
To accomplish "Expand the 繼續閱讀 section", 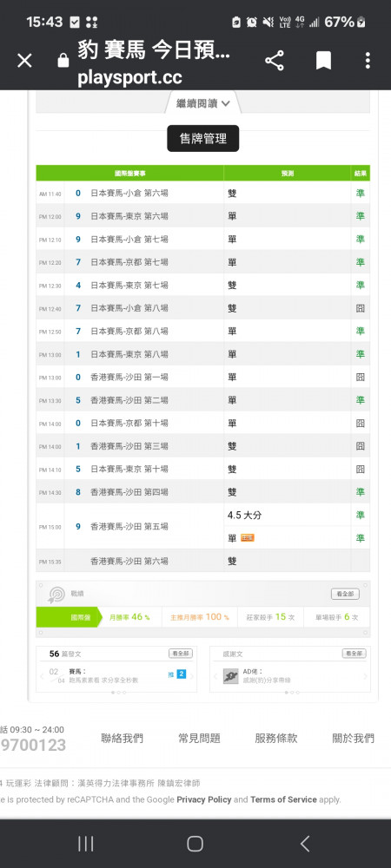I will point(202,103).
